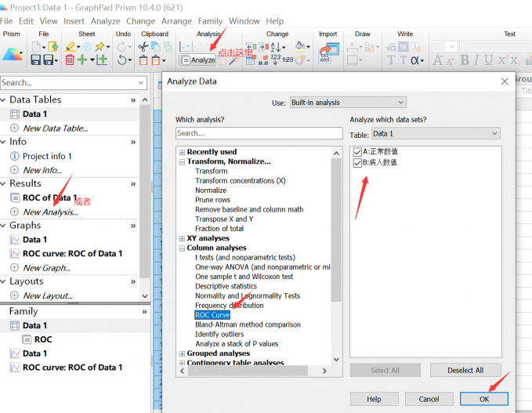The image size is (532, 413).
Task: Open the Arrange menu
Action: pyautogui.click(x=176, y=21)
